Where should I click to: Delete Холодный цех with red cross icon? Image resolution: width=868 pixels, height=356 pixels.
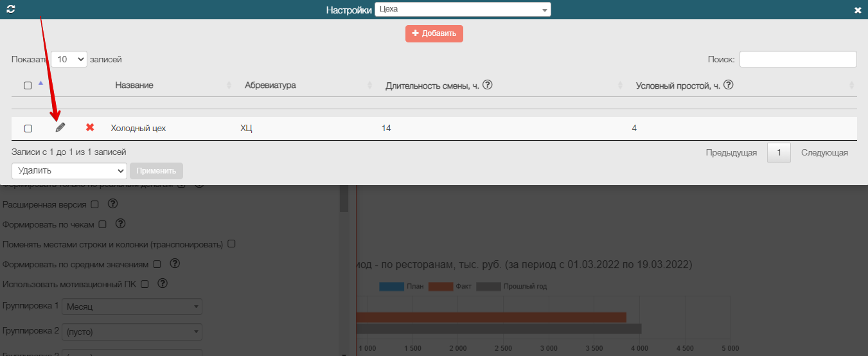click(x=90, y=128)
